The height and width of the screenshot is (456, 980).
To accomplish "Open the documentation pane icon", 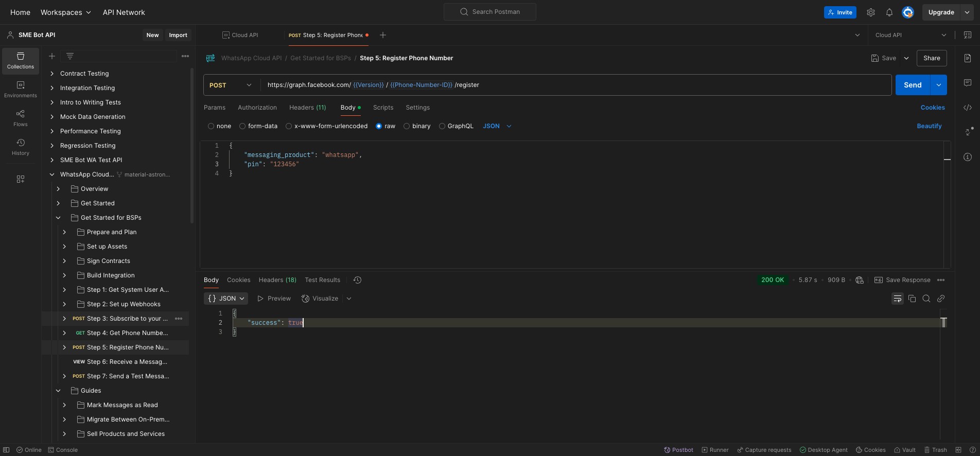I will click(x=968, y=58).
